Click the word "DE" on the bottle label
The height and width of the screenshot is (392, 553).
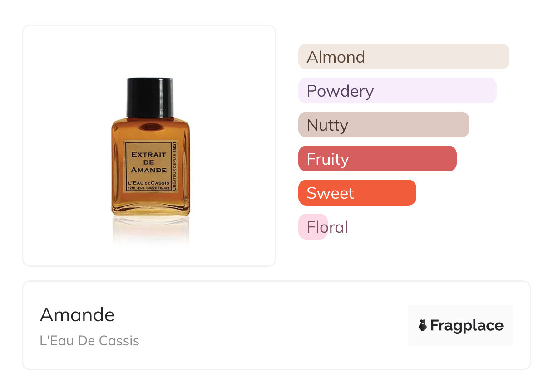(x=148, y=162)
